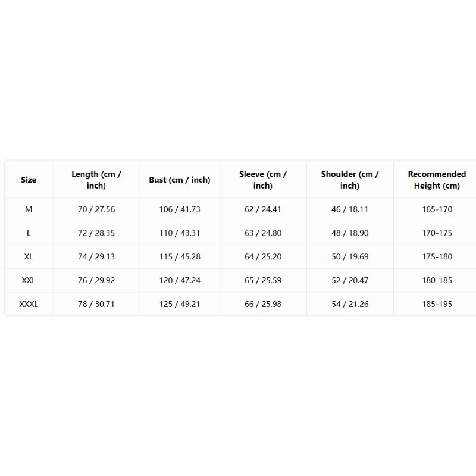Viewport: 476px width, 476px height.
Task: Click the 52 / 20.47 shoulder cell
Action: click(x=350, y=280)
